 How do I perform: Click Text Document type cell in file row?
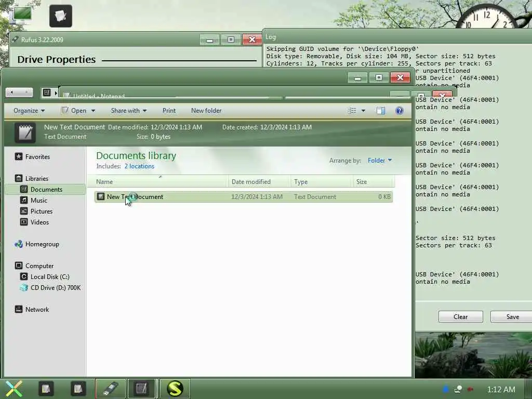[x=315, y=197]
